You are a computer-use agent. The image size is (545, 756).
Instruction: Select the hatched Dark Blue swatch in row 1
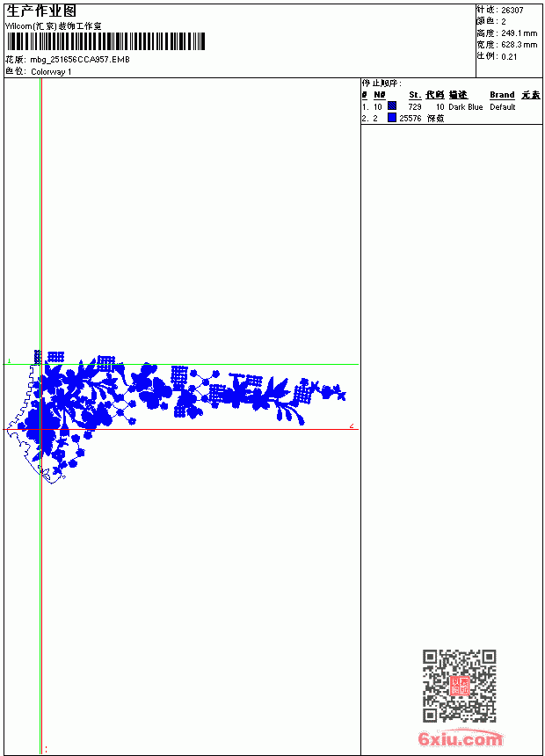coord(392,105)
